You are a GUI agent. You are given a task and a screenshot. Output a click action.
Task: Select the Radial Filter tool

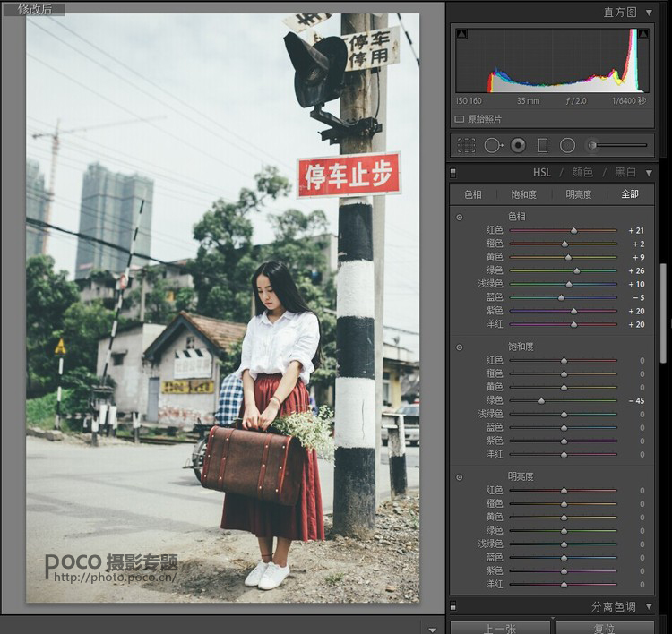coord(567,146)
